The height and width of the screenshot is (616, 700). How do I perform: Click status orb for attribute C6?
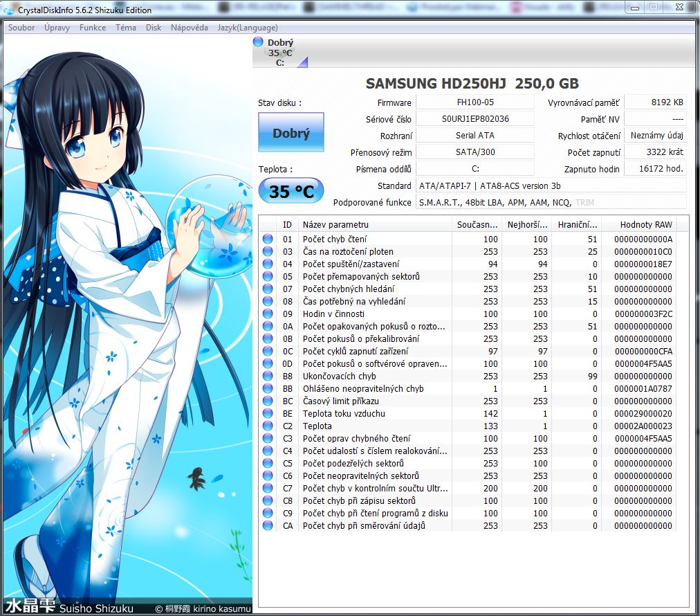tap(268, 476)
